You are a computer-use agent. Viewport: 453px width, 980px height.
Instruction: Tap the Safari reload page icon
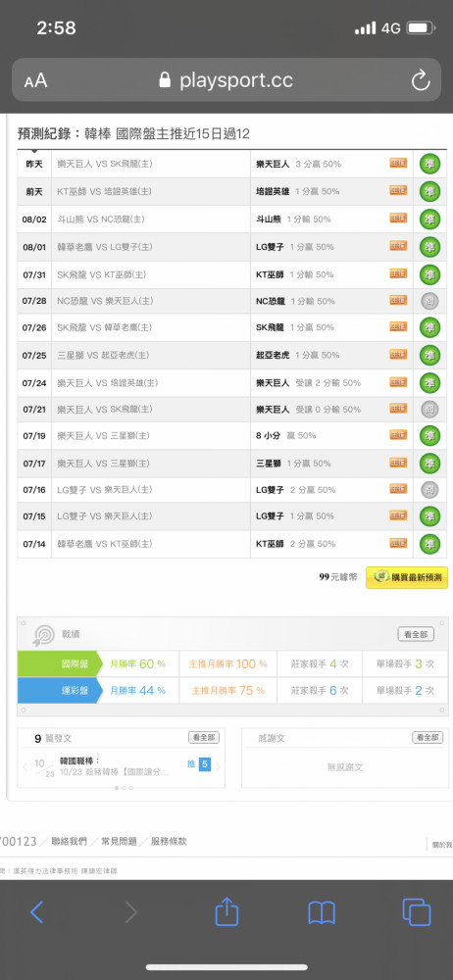421,80
